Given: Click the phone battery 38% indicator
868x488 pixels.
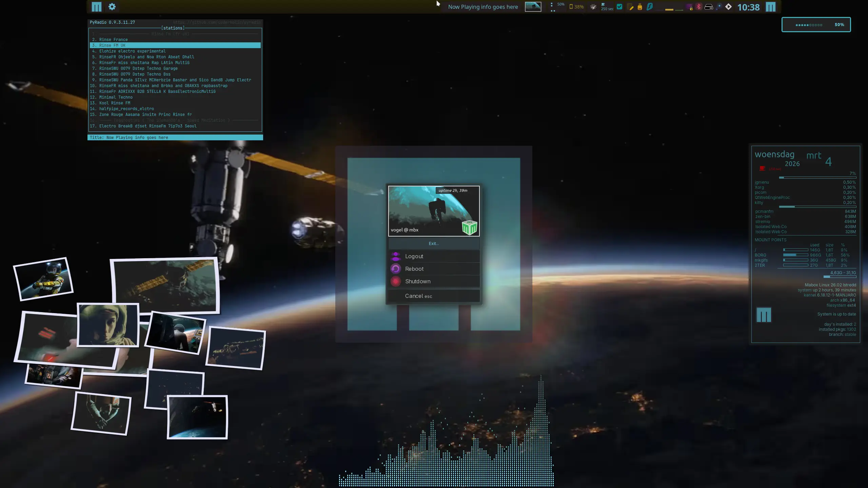Looking at the screenshot, I should pos(576,7).
